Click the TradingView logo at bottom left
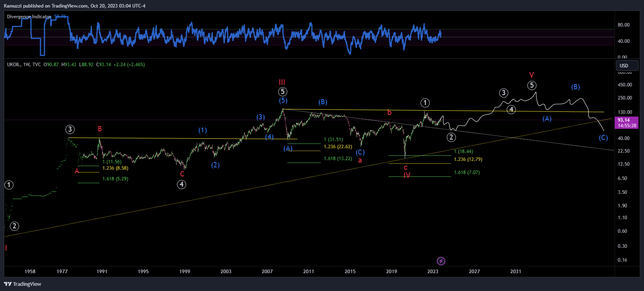Screen dimensions: 644x291 click(23, 284)
